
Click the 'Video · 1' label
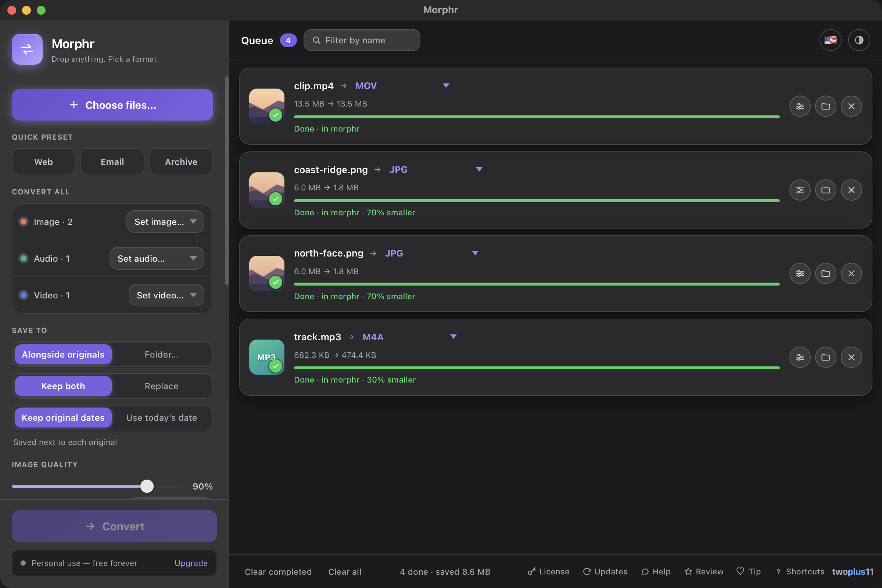(52, 295)
